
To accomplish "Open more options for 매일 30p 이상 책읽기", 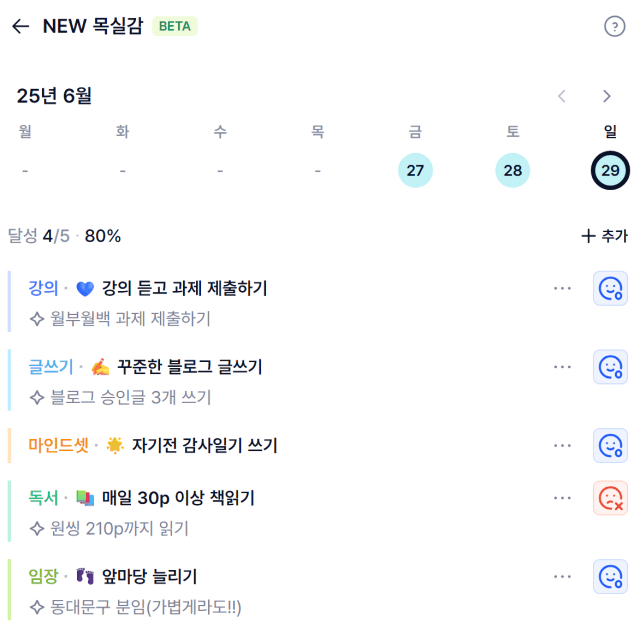I will (x=562, y=498).
